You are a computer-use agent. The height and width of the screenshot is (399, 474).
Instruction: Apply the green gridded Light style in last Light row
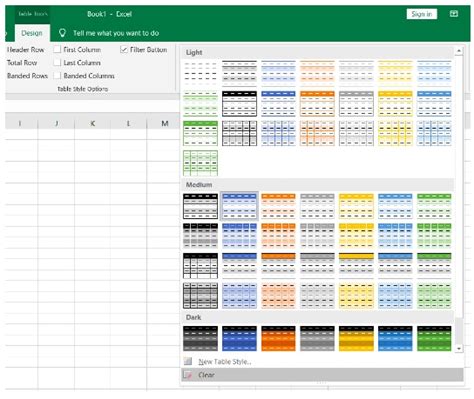tap(200, 163)
